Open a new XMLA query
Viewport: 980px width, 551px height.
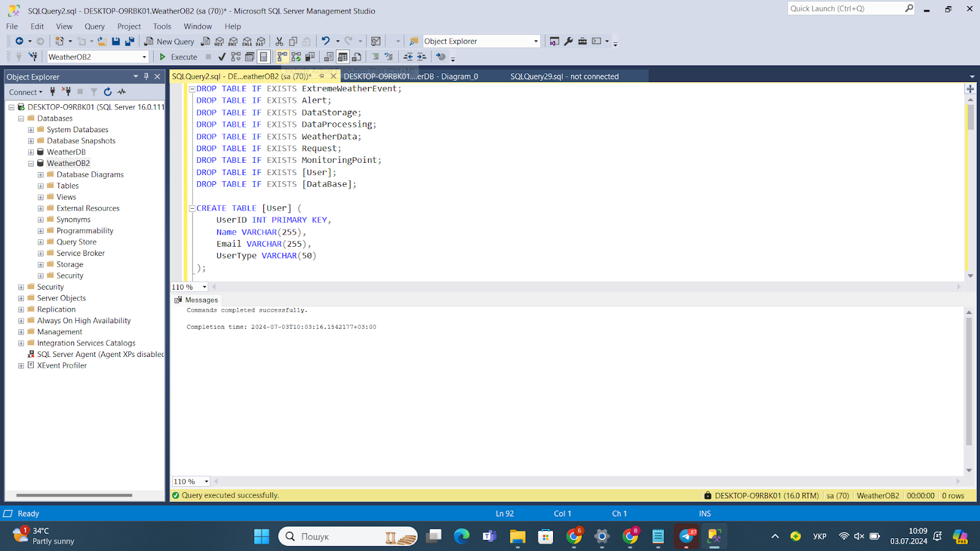point(247,42)
